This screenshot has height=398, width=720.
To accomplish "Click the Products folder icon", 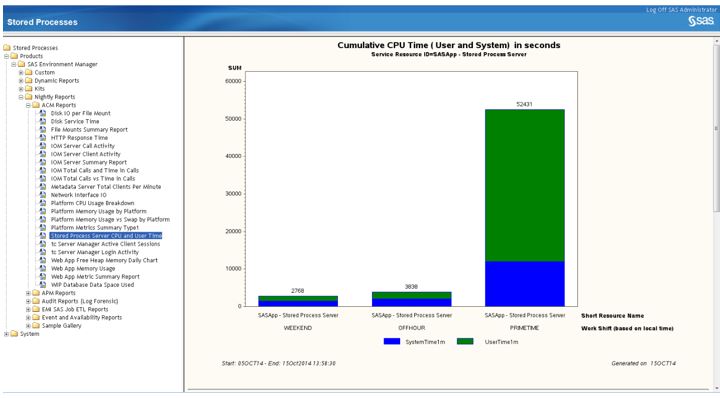I will tap(14, 56).
